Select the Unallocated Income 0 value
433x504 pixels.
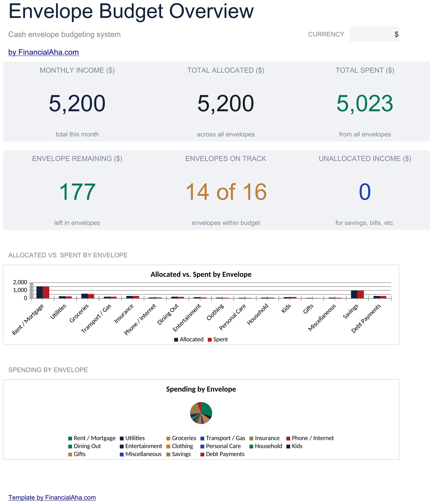365,192
